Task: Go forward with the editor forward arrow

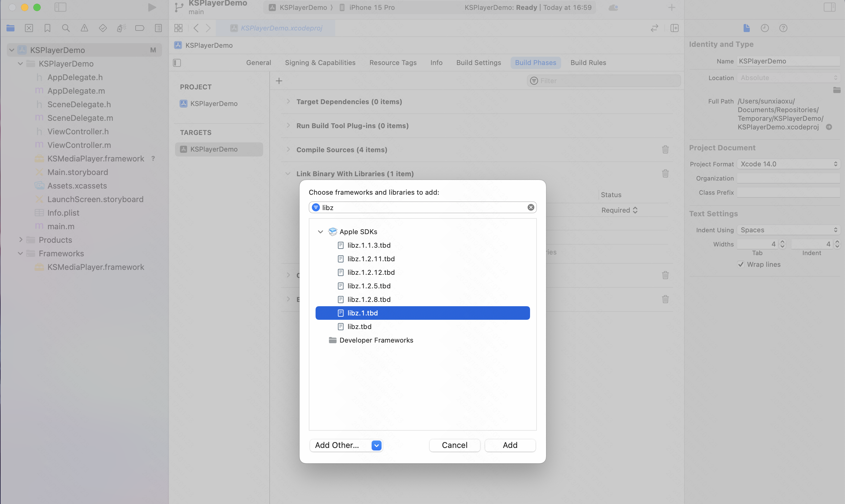Action: pyautogui.click(x=208, y=28)
